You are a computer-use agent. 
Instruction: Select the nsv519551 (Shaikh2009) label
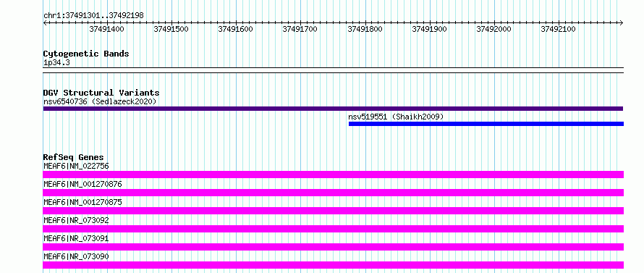click(x=396, y=117)
